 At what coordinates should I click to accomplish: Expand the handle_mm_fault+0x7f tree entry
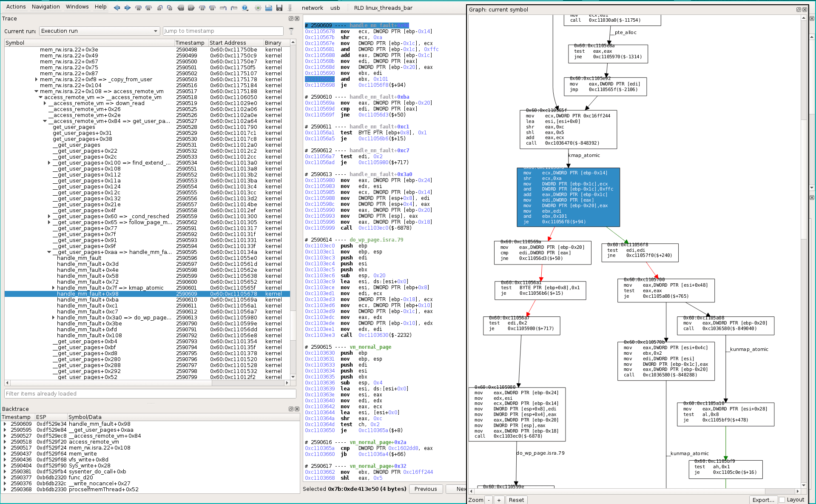[x=53, y=288]
